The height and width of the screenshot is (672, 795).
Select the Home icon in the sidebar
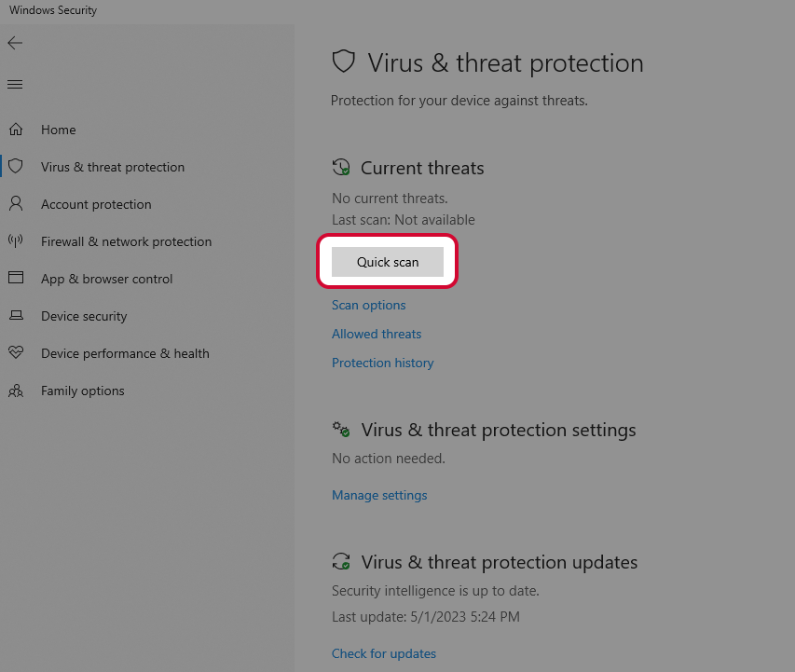16,130
